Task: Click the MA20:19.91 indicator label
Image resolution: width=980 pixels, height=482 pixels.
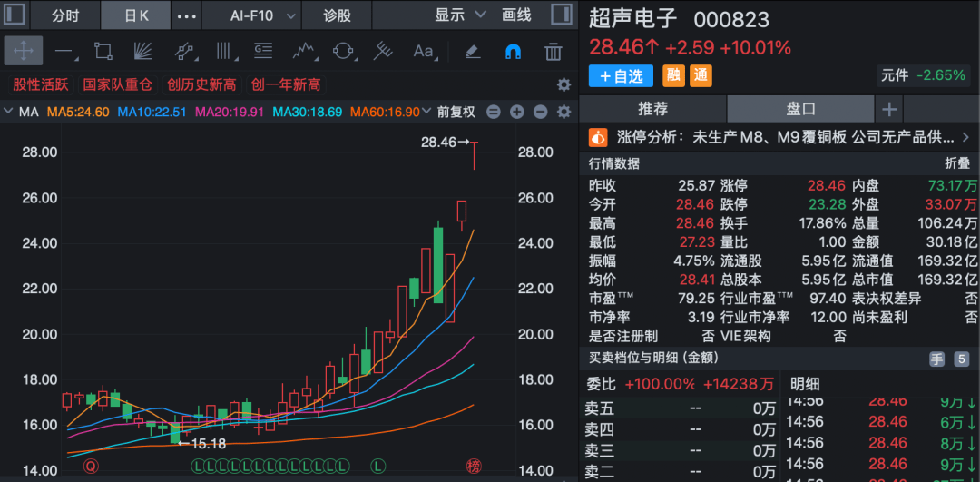Action: [x=230, y=112]
